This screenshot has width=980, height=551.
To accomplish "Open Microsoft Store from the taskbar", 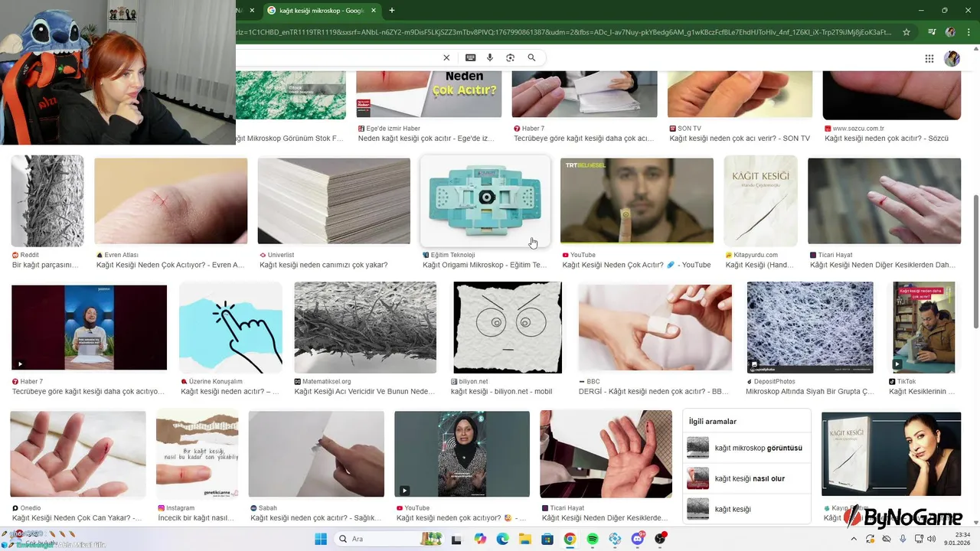I will (x=547, y=539).
